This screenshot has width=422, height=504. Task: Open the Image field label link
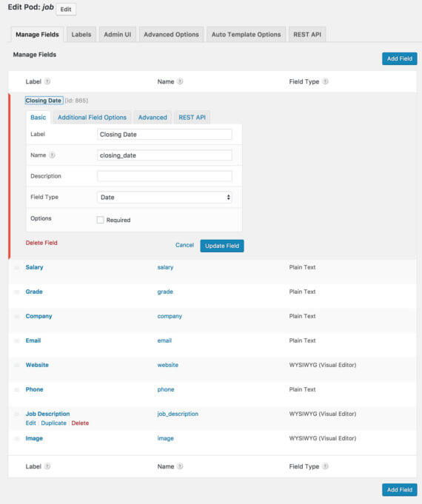coord(34,438)
